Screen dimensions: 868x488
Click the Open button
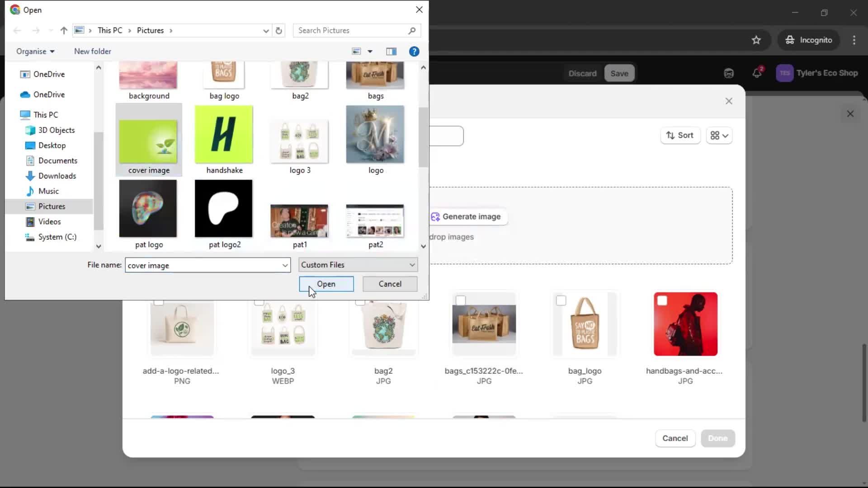[326, 284]
